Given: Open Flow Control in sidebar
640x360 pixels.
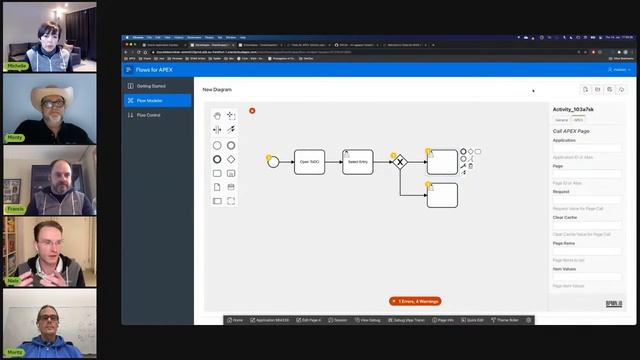Looking at the screenshot, I should pyautogui.click(x=158, y=115).
